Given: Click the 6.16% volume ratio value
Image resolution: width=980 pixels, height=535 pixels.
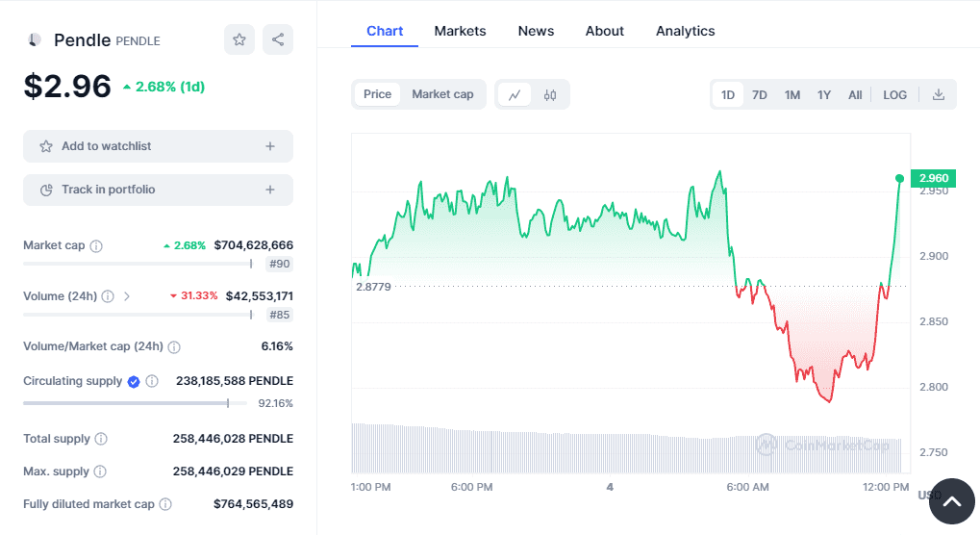Looking at the screenshot, I should 277,346.
